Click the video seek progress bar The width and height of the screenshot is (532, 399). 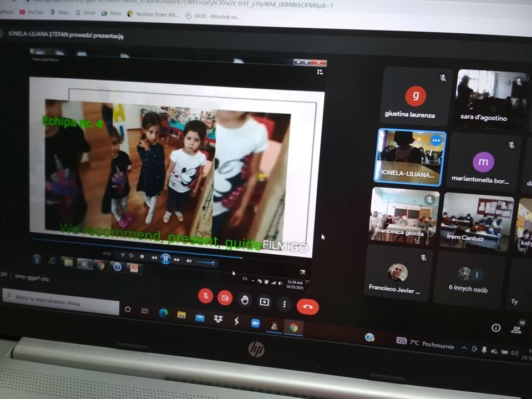coord(137,249)
